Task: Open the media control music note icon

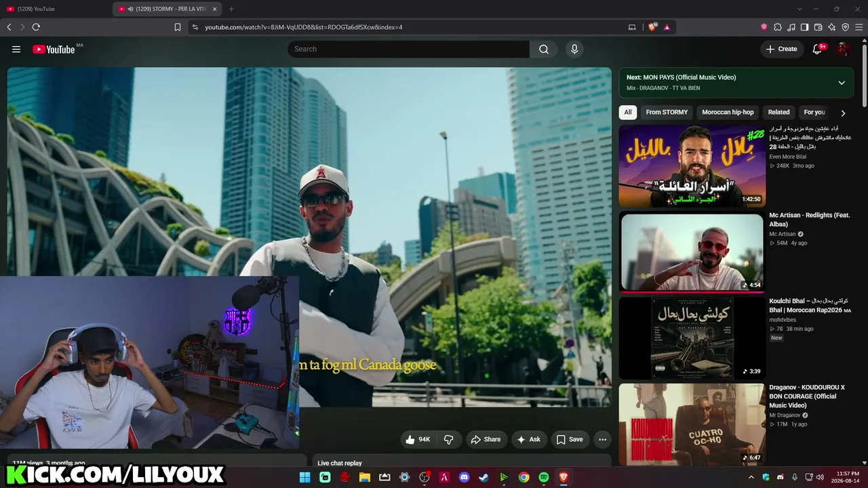Action: (x=791, y=27)
